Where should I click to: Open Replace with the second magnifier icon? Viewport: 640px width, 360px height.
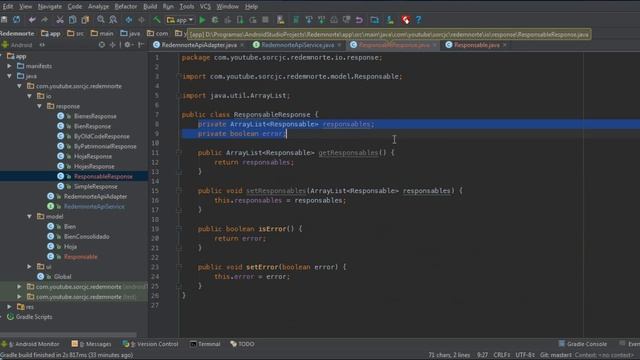pyautogui.click(x=113, y=20)
